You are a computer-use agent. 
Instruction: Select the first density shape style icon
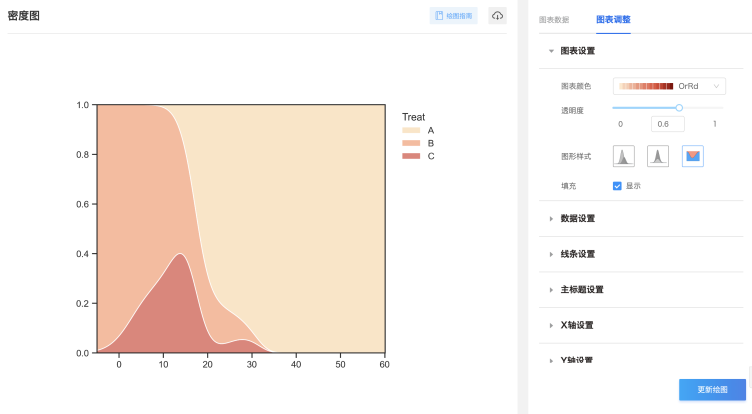click(623, 156)
